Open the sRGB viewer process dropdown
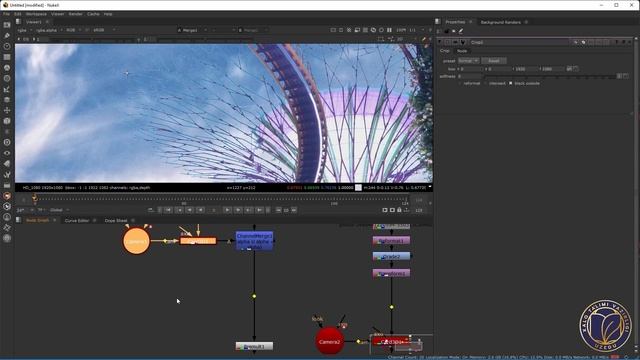This screenshot has height=360, width=640. click(104, 30)
